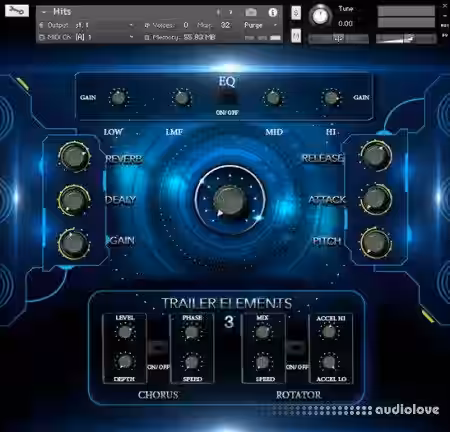Screen dimensions: 450x432
Task: Click the Chorus LEVEL knob
Action: pos(125,332)
